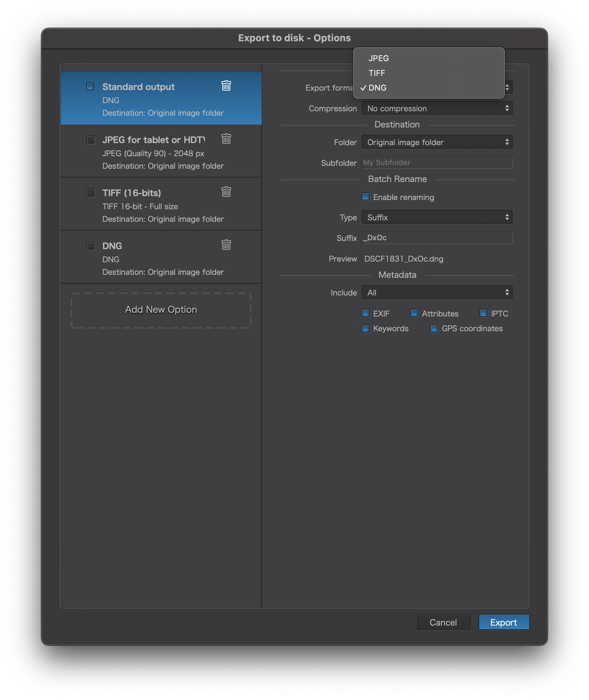Image resolution: width=589 pixels, height=700 pixels.
Task: Click Add New Option area
Action: (x=161, y=310)
